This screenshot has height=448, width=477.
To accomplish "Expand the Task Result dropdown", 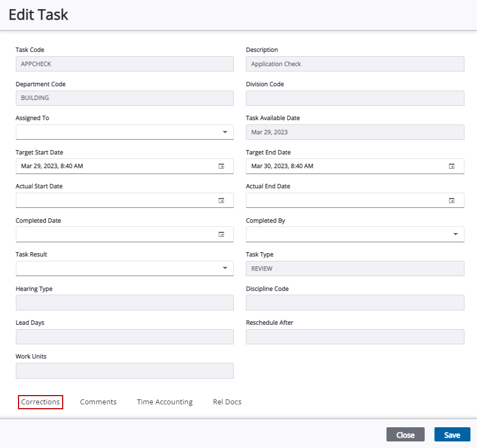I will tap(225, 268).
